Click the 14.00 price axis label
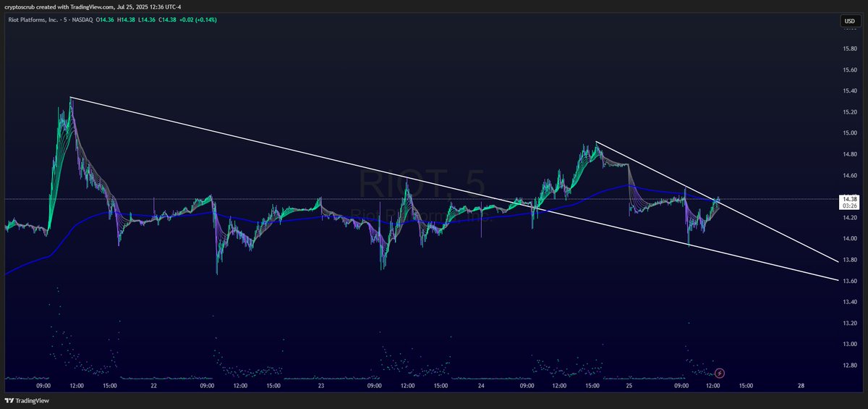 point(850,238)
